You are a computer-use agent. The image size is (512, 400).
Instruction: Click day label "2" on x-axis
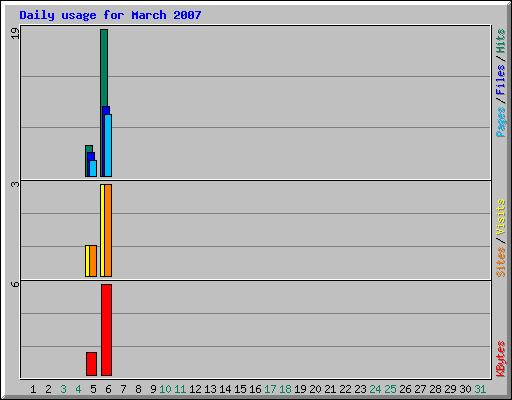tap(48, 389)
